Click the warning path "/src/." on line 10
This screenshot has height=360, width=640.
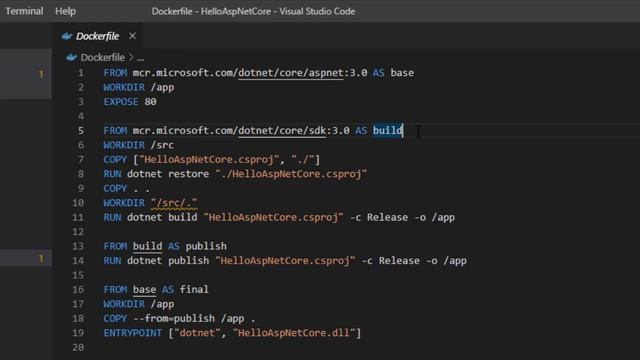coord(174,203)
